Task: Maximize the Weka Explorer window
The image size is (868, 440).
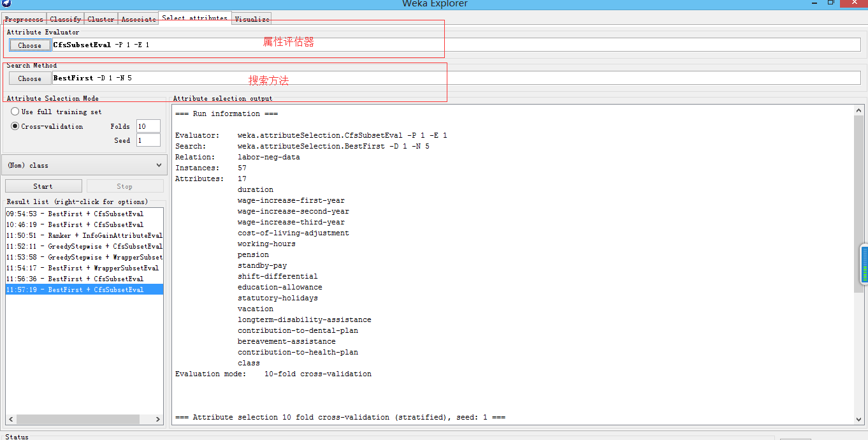Action: tap(831, 3)
